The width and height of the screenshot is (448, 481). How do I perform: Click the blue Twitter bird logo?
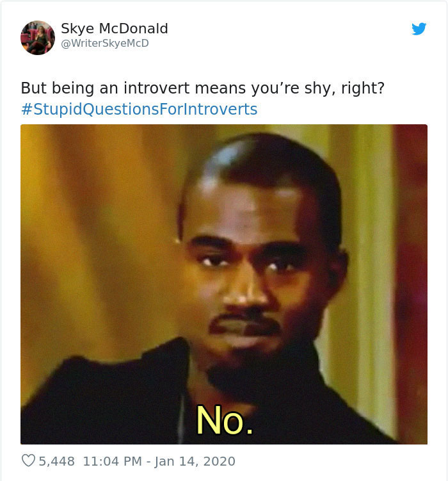coord(419,29)
